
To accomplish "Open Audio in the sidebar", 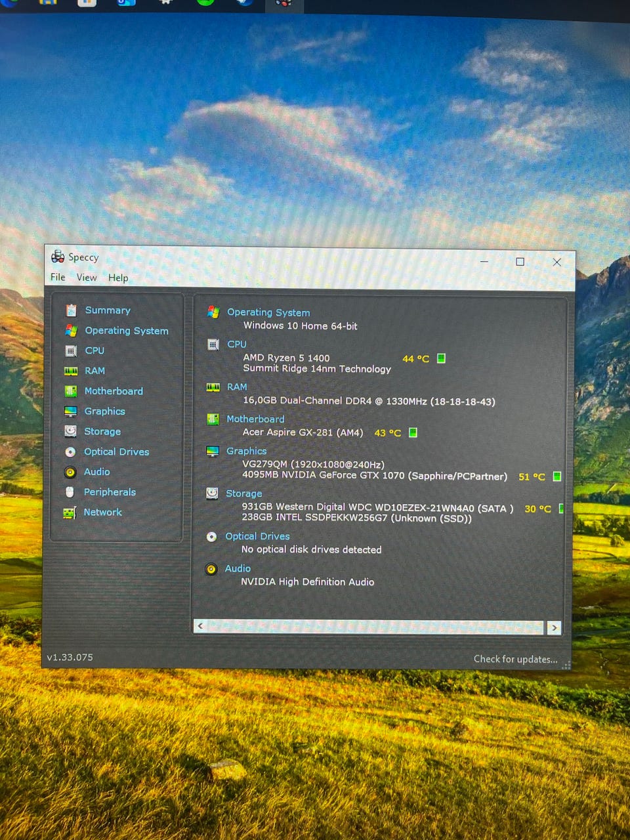I will pyautogui.click(x=96, y=472).
